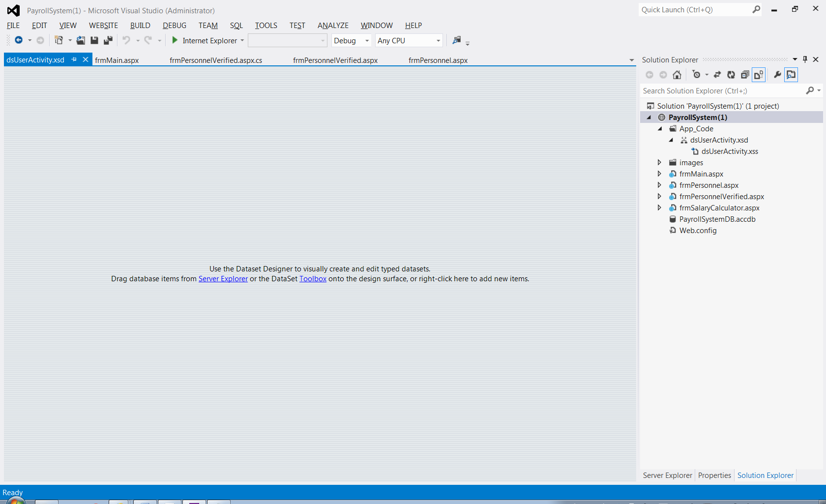The image size is (826, 504).
Task: Select dsUserActivity.xss file
Action: point(730,151)
